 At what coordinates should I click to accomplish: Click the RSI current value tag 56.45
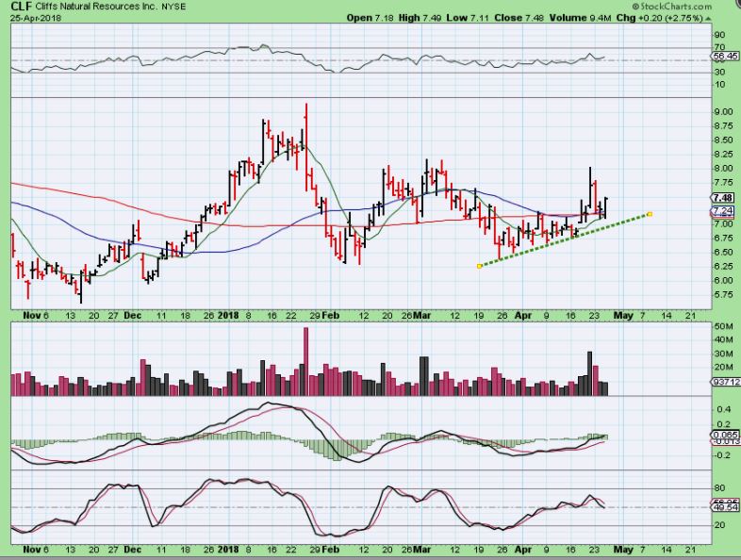[726, 56]
